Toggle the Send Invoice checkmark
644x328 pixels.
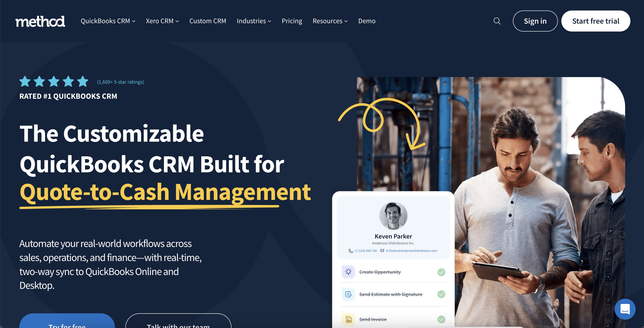441,319
